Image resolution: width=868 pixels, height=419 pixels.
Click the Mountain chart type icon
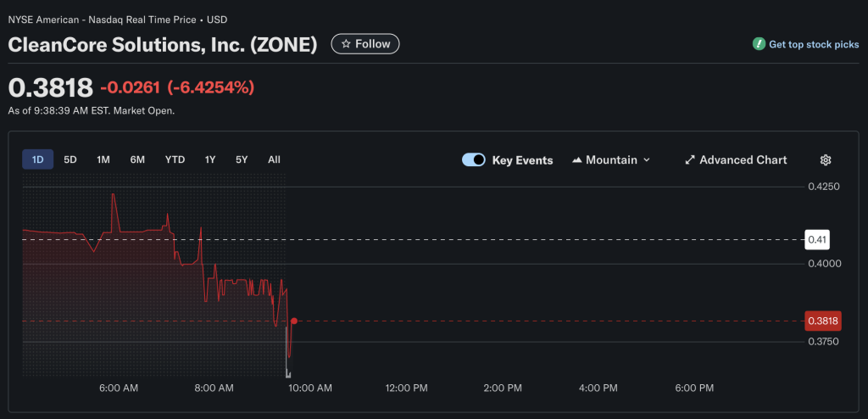pos(577,160)
